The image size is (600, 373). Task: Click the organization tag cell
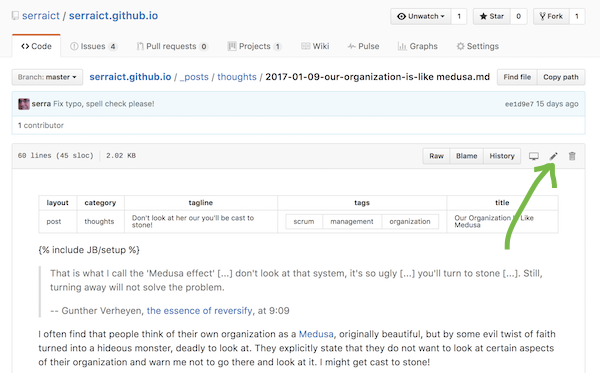coord(410,222)
